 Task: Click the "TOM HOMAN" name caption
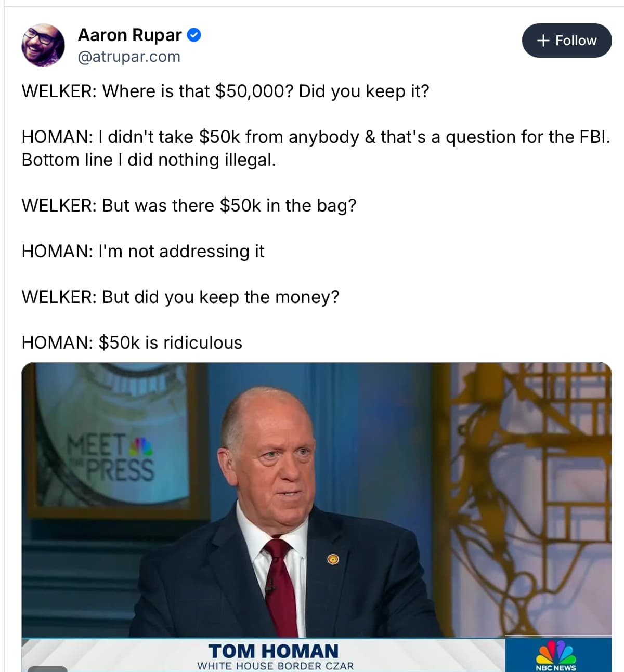tap(274, 651)
